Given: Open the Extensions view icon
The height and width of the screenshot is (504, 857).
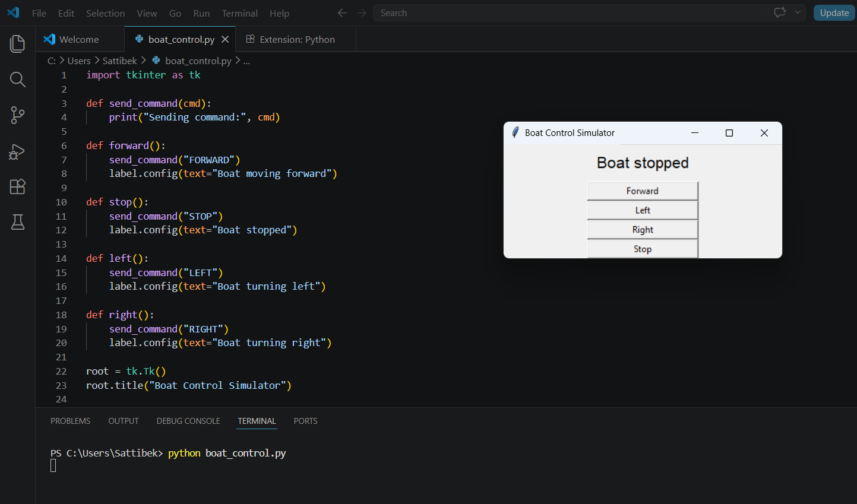Looking at the screenshot, I should coord(18,186).
